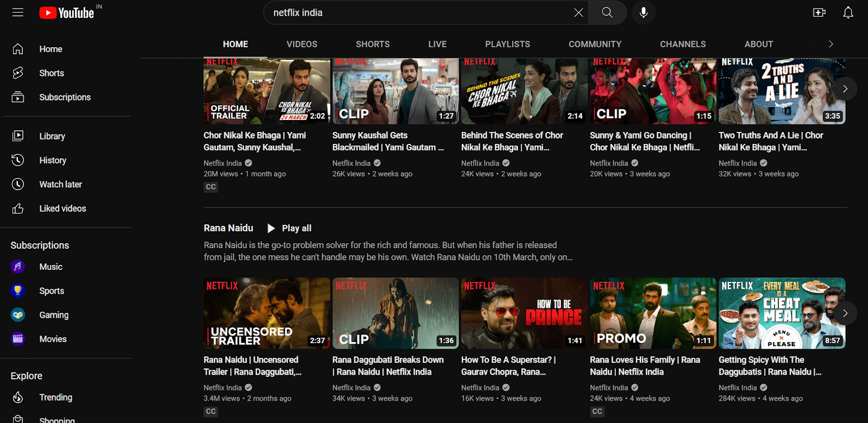Viewport: 868px width, 423px height.
Task: Open Sunny Kaushal Gets Blackmailed clip thumbnail
Action: [x=395, y=91]
